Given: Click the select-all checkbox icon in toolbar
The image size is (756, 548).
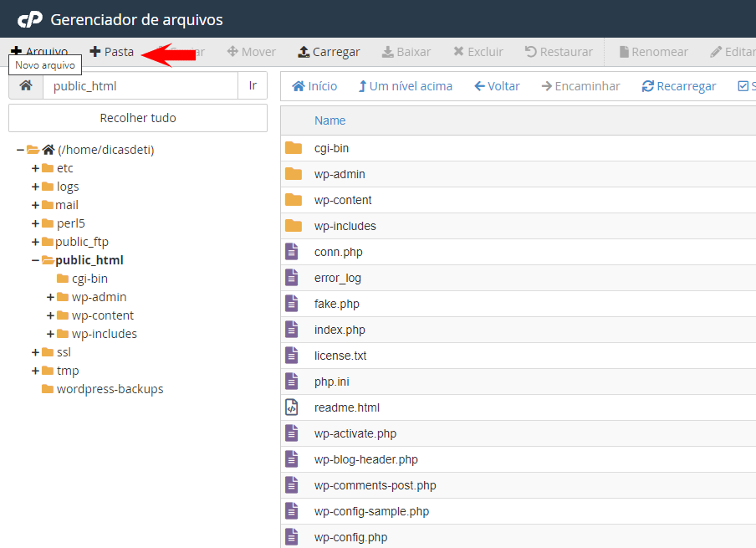Looking at the screenshot, I should pyautogui.click(x=743, y=86).
